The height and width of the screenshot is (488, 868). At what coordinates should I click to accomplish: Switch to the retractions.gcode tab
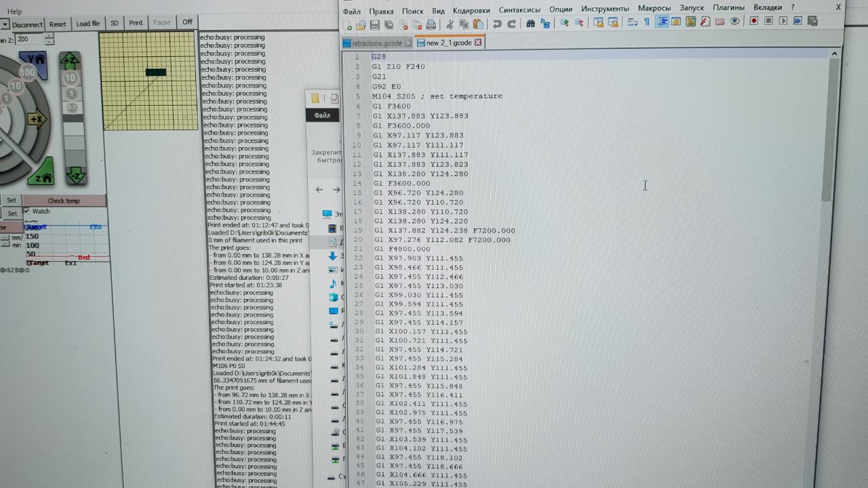coord(377,43)
